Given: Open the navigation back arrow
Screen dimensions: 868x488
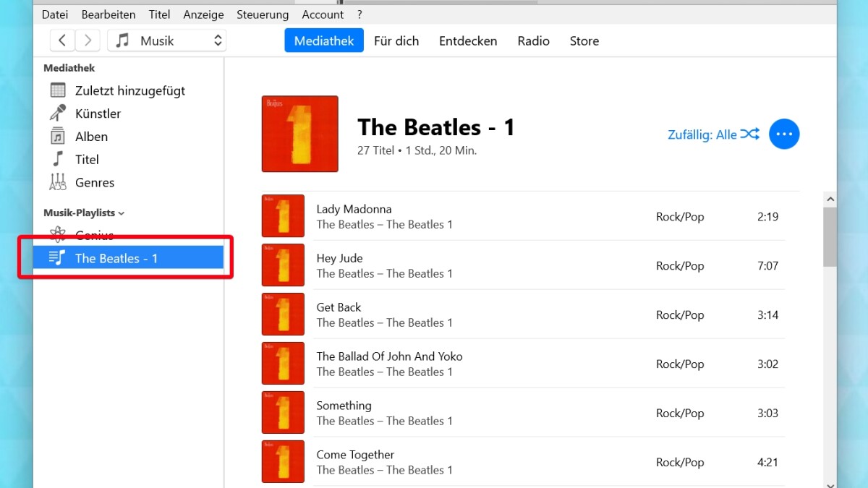Looking at the screenshot, I should coord(62,40).
